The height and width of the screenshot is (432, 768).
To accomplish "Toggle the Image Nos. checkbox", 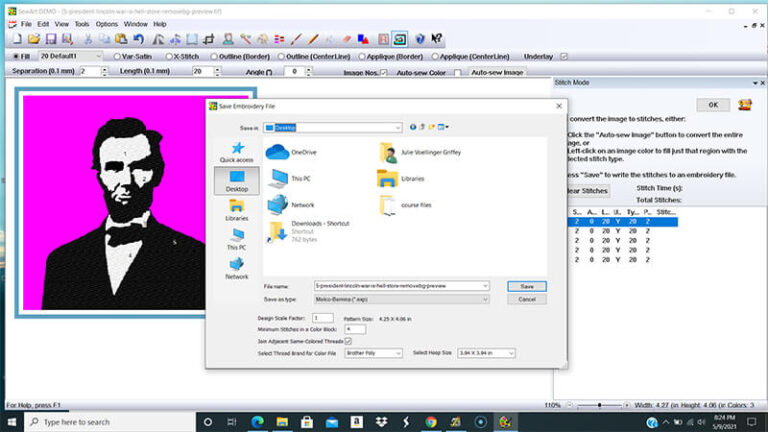I will tap(384, 72).
